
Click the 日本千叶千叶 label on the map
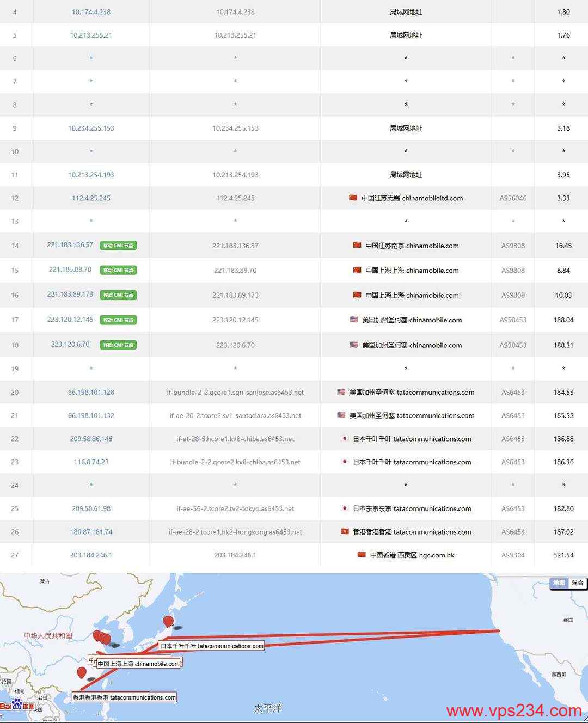(212, 646)
